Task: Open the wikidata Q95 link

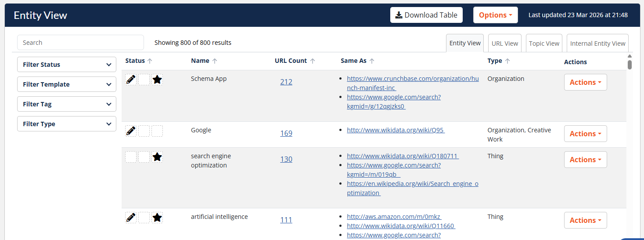Action: 396,130
